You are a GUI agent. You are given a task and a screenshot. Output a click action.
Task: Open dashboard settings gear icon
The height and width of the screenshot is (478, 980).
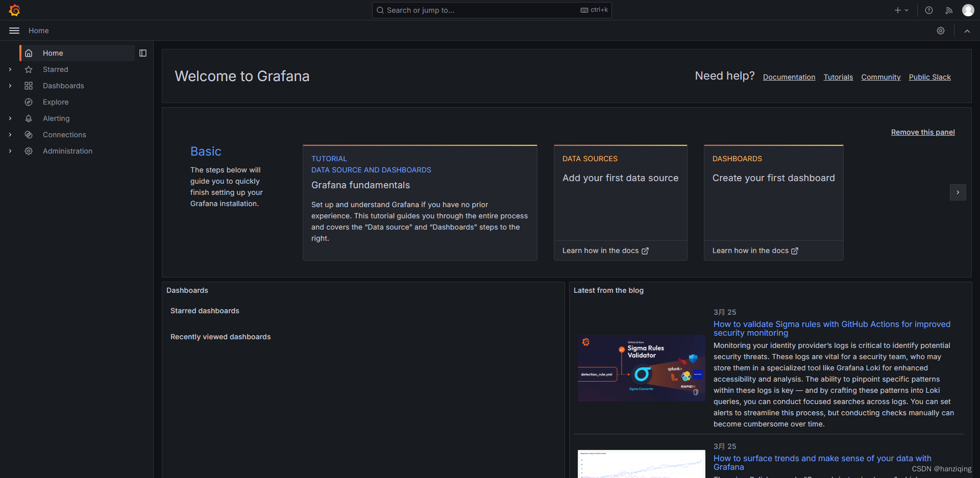tap(941, 31)
